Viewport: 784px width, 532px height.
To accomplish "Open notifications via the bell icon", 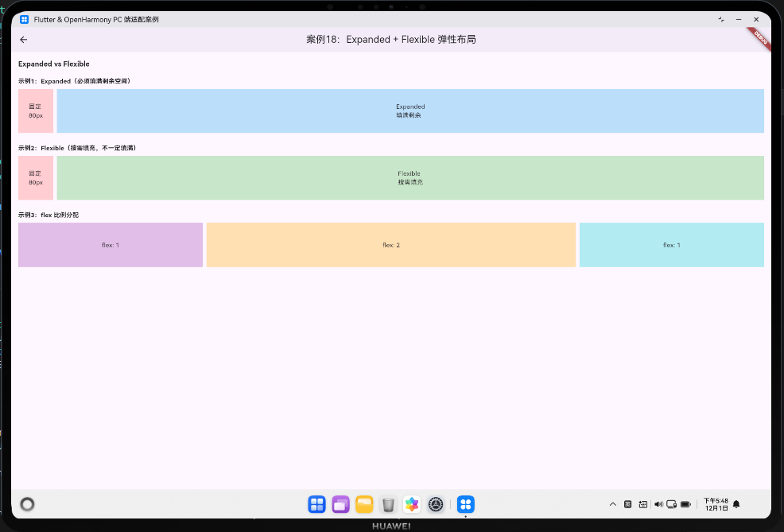I will [x=735, y=504].
